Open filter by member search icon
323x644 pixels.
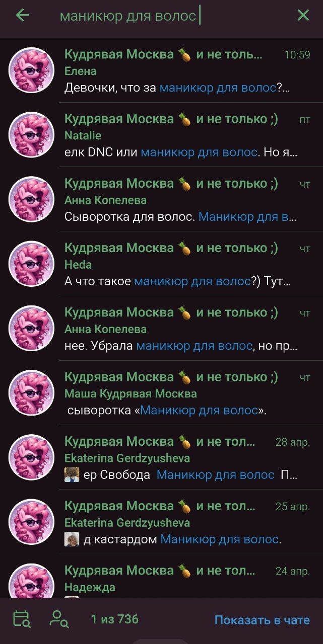59,619
